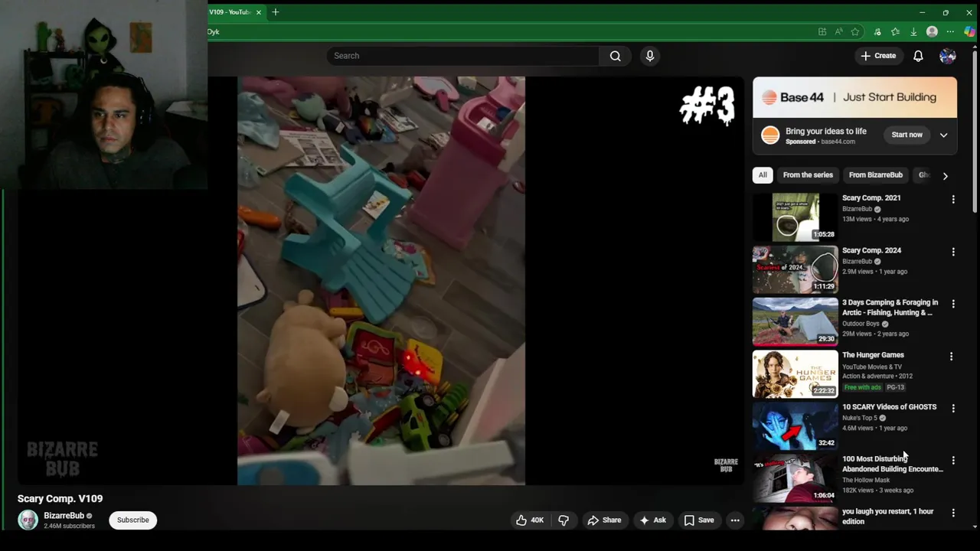
Task: Click BizarreBub channel avatar below the video
Action: coord(28,520)
